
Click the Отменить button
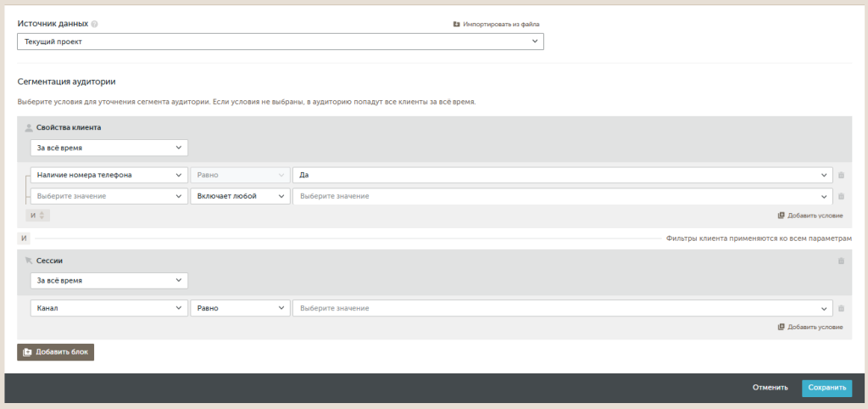(770, 388)
